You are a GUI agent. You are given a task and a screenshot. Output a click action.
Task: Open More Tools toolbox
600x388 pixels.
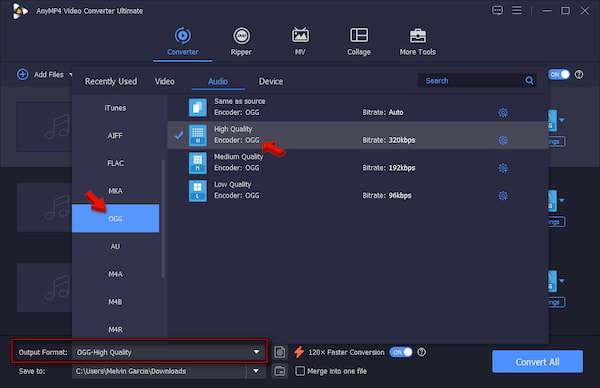417,42
